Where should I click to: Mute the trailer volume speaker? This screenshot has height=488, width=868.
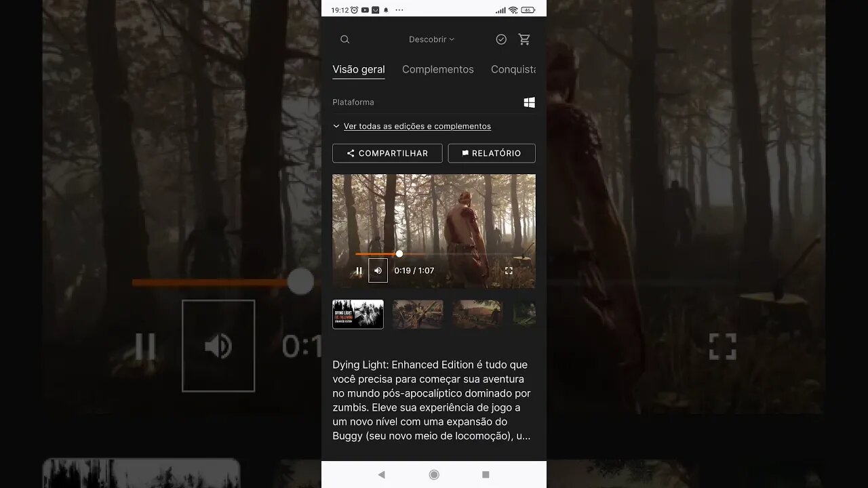378,270
